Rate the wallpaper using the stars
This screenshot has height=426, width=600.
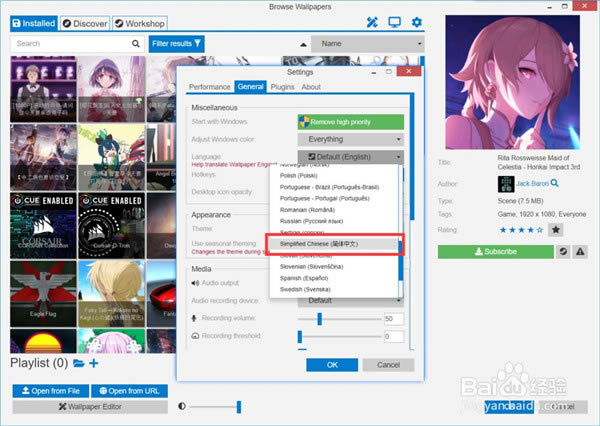[521, 230]
